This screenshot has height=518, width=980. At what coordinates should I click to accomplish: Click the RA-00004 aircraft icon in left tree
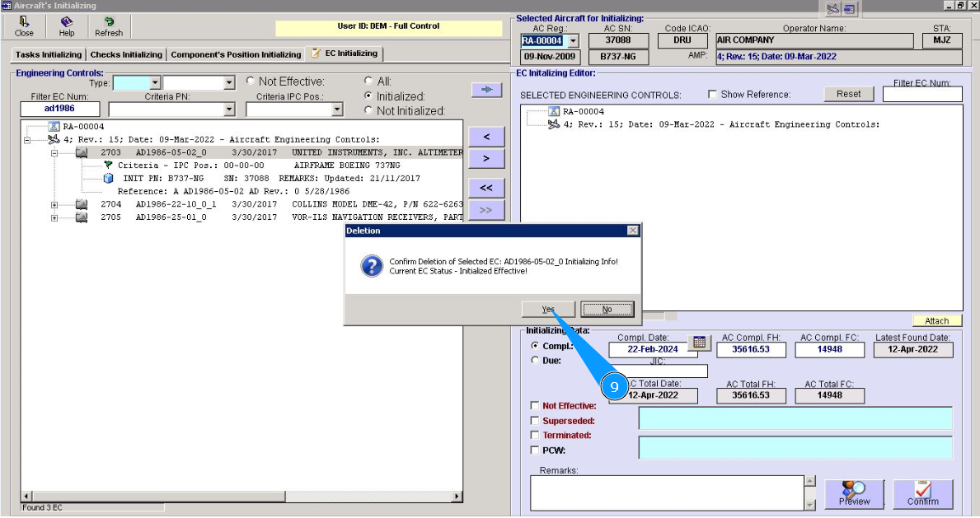54,126
